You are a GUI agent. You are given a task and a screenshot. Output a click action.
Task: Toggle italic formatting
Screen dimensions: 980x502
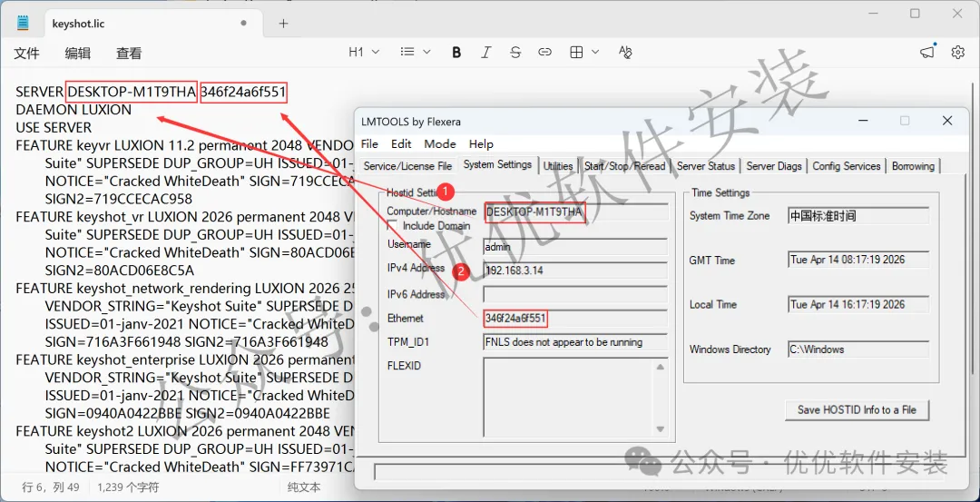click(x=485, y=53)
